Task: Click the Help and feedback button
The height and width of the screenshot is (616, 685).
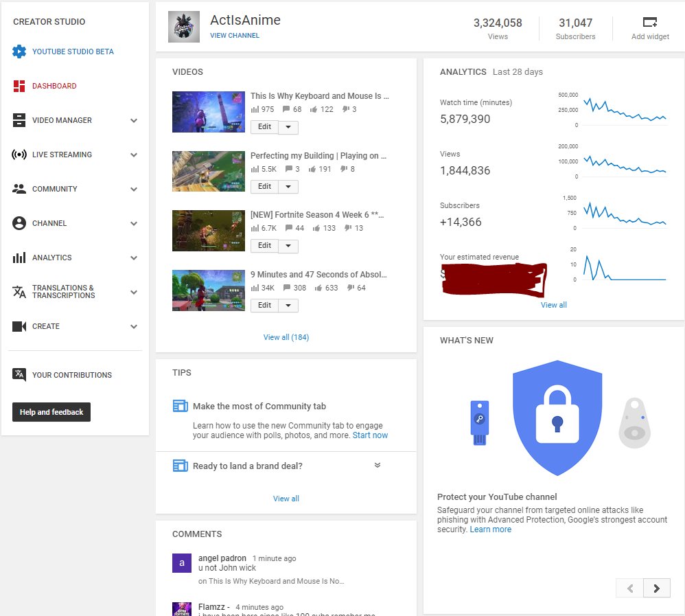Action: 51,412
